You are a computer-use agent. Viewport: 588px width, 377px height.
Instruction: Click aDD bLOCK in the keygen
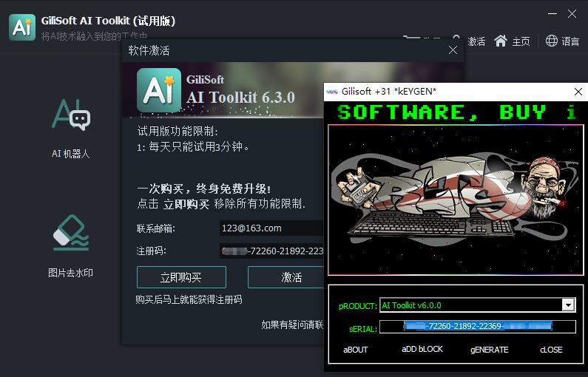pyautogui.click(x=422, y=349)
